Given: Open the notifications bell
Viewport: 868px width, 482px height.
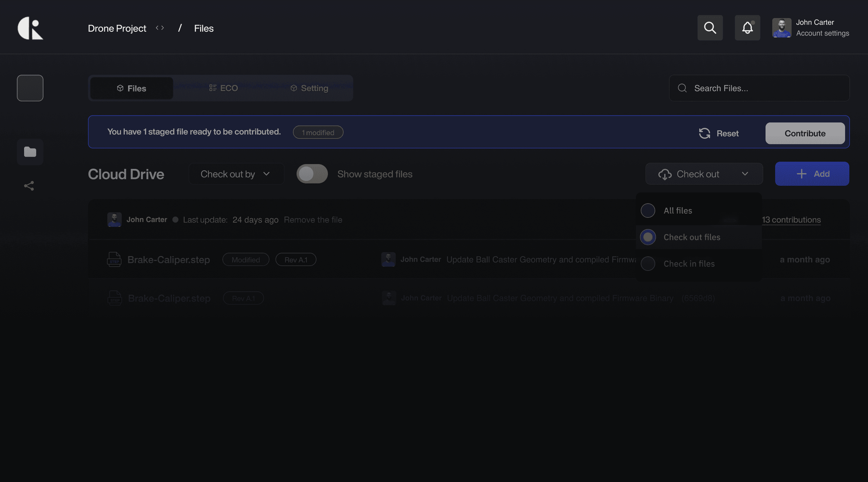Looking at the screenshot, I should click(x=747, y=28).
